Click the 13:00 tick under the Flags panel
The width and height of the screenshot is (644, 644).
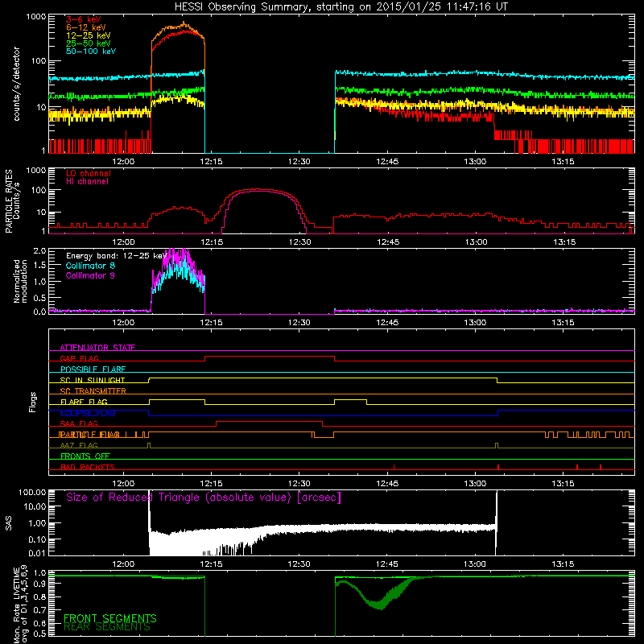click(475, 484)
